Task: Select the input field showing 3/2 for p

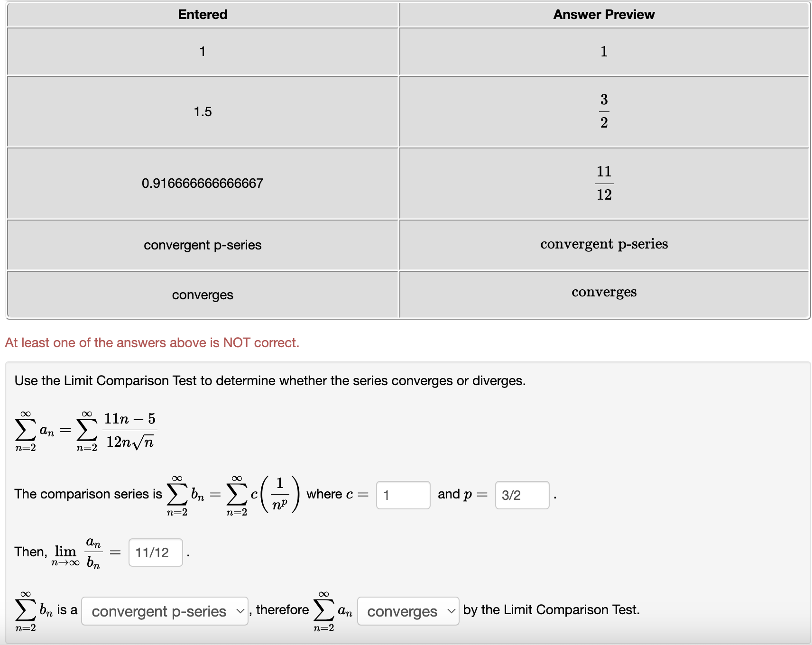Action: (522, 495)
